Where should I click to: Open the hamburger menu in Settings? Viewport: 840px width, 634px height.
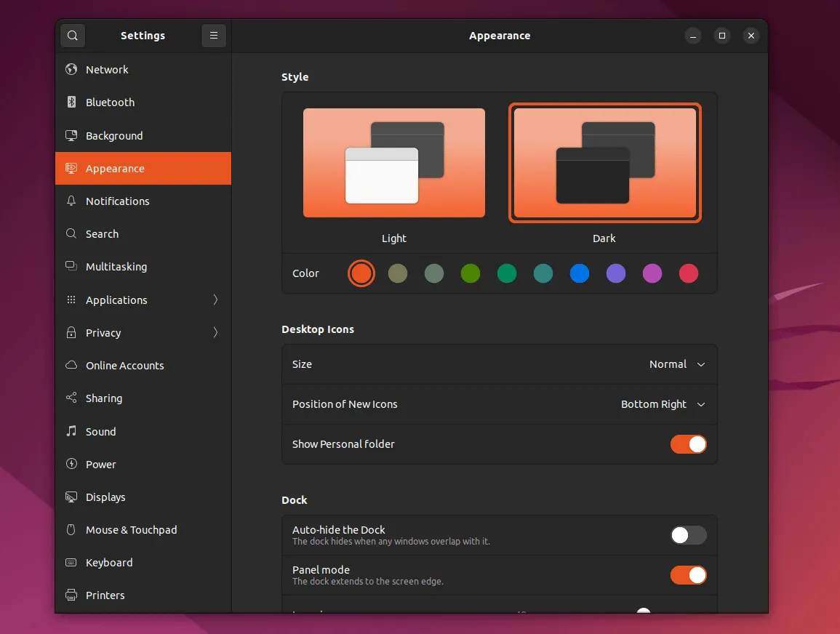pyautogui.click(x=213, y=35)
